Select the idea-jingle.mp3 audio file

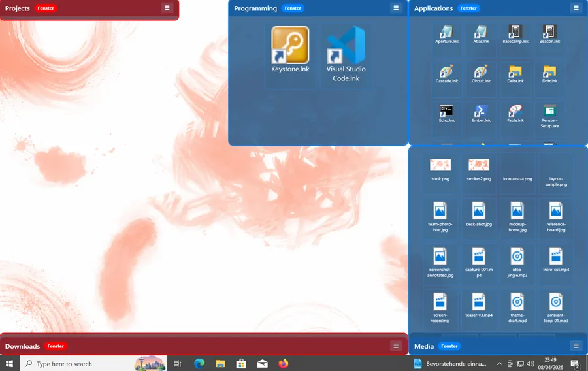[517, 256]
